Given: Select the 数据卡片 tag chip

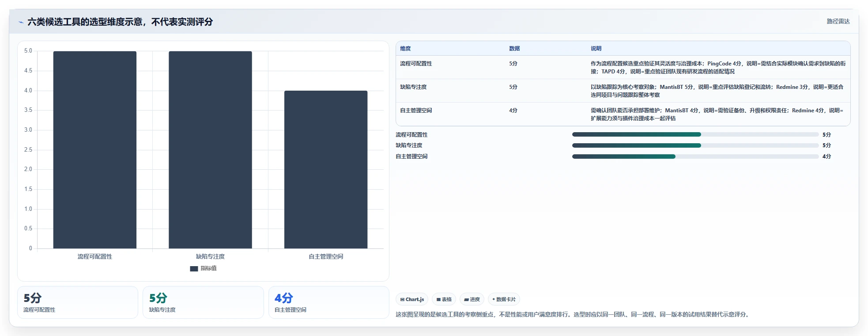Looking at the screenshot, I should 504,299.
